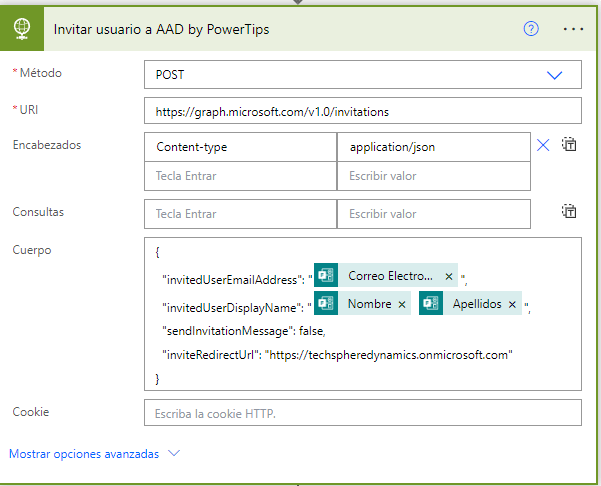
Task: Open the help question mark icon
Action: (x=531, y=28)
